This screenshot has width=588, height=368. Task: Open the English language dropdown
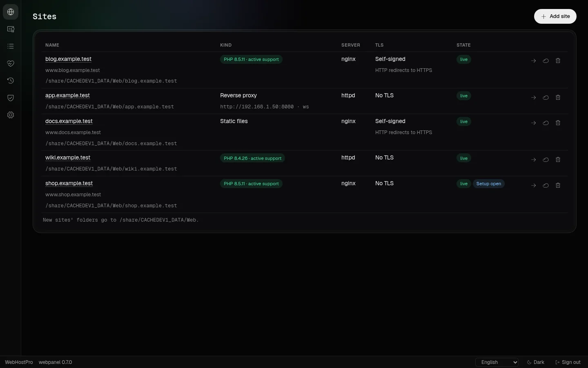point(497,362)
